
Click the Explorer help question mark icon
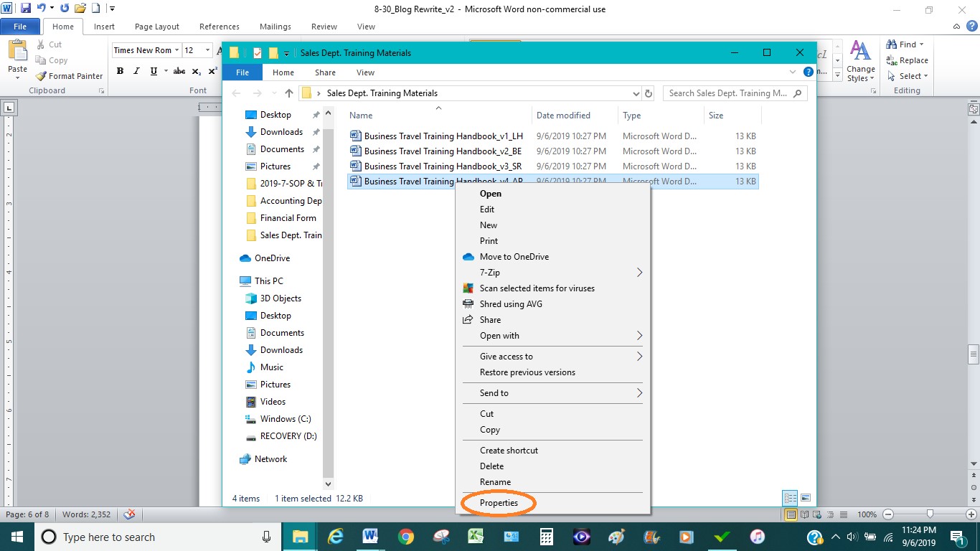click(x=809, y=72)
